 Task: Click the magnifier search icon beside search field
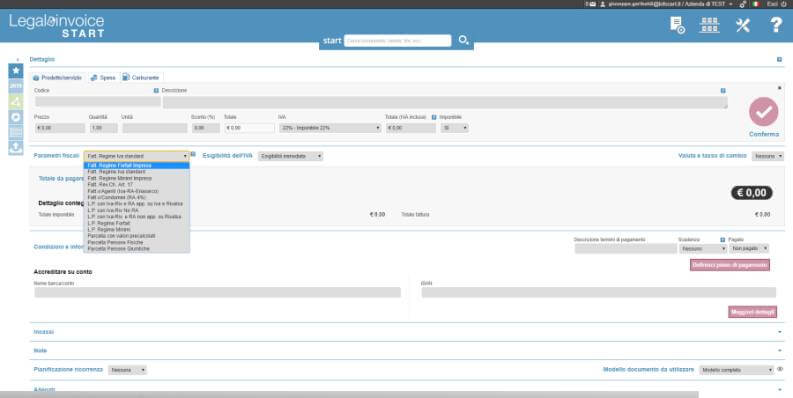click(x=463, y=40)
